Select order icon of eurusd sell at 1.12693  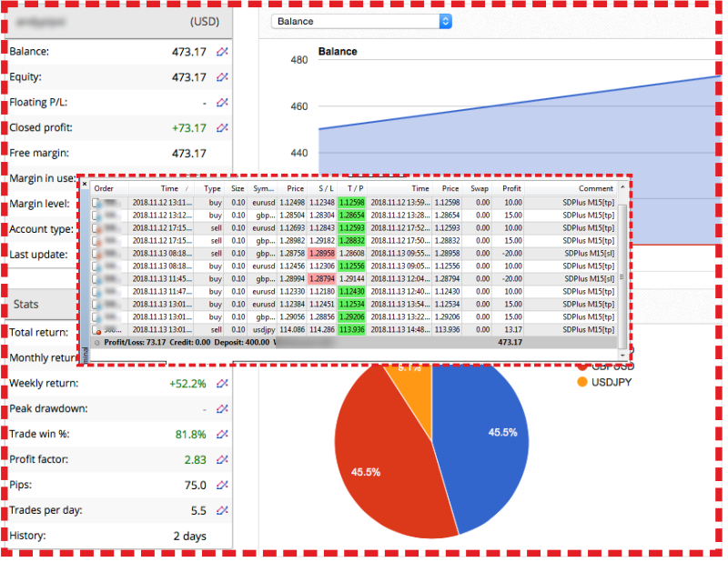(x=96, y=228)
